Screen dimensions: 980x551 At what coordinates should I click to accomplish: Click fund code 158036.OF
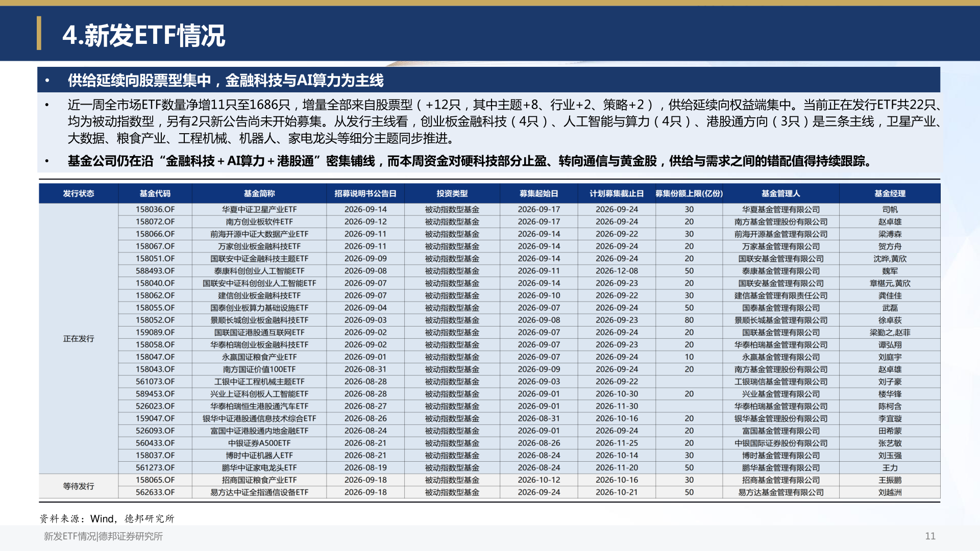coord(155,209)
